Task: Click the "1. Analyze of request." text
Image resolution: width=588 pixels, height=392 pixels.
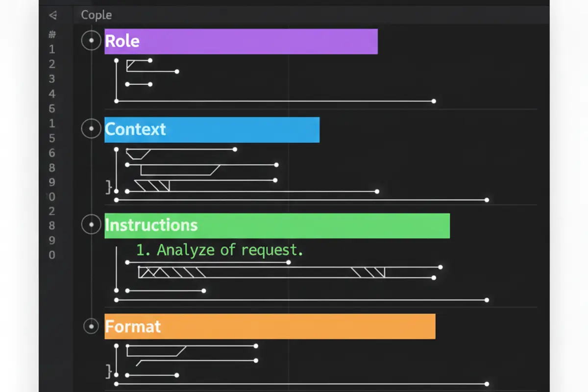Action: pyautogui.click(x=219, y=250)
